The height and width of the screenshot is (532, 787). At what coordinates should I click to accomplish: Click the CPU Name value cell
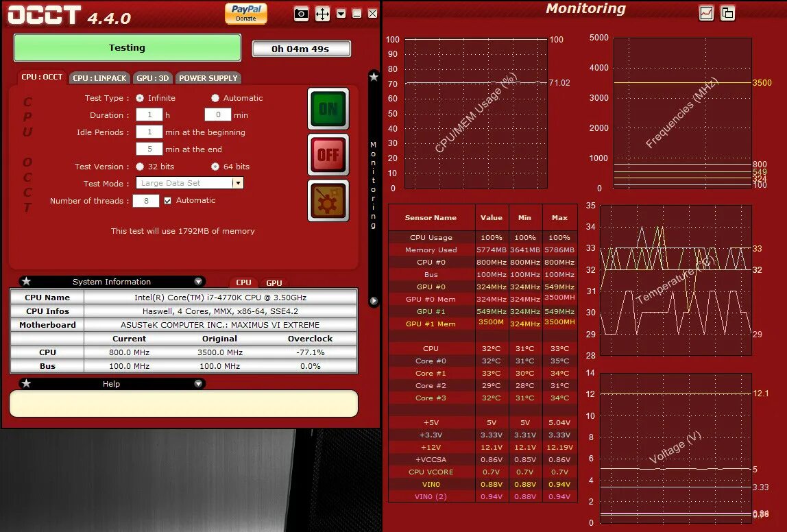coord(220,297)
